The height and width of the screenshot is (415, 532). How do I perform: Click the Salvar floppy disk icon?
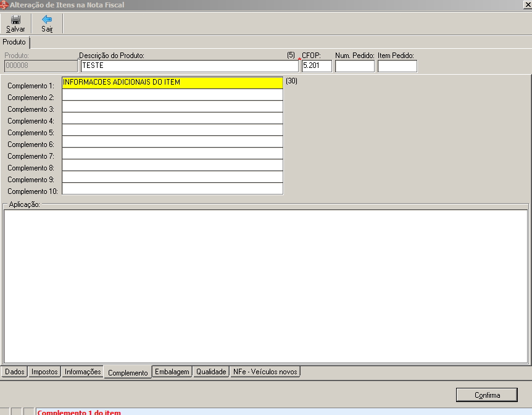15,20
